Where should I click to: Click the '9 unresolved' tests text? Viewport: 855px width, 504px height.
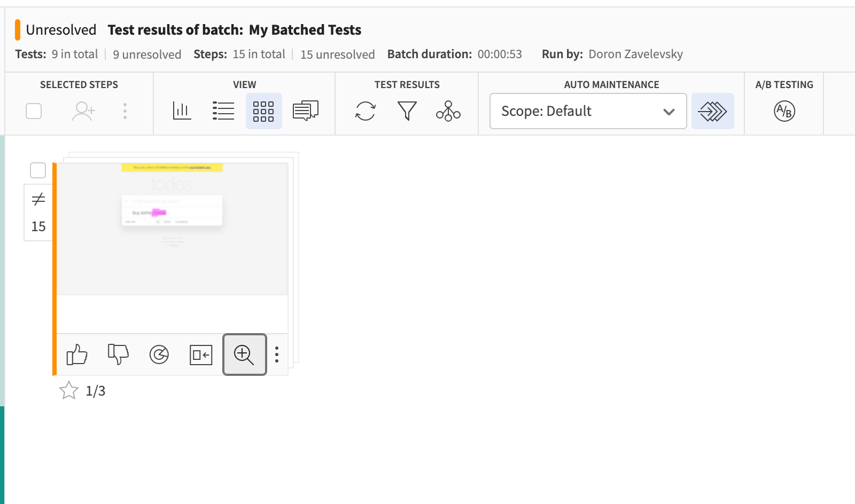coord(147,54)
